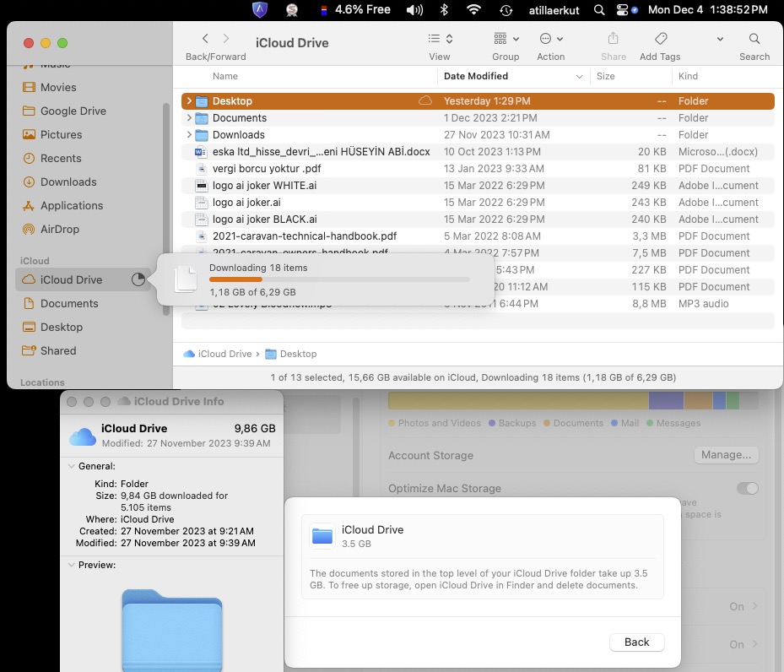Open Pictures in Finder sidebar
This screenshot has height=672, width=784.
[52, 134]
